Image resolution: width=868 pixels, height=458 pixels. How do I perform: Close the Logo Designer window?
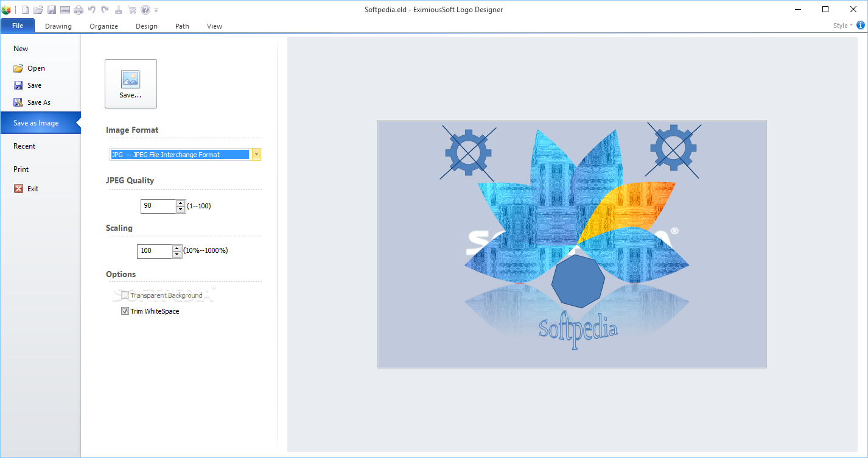(x=853, y=9)
